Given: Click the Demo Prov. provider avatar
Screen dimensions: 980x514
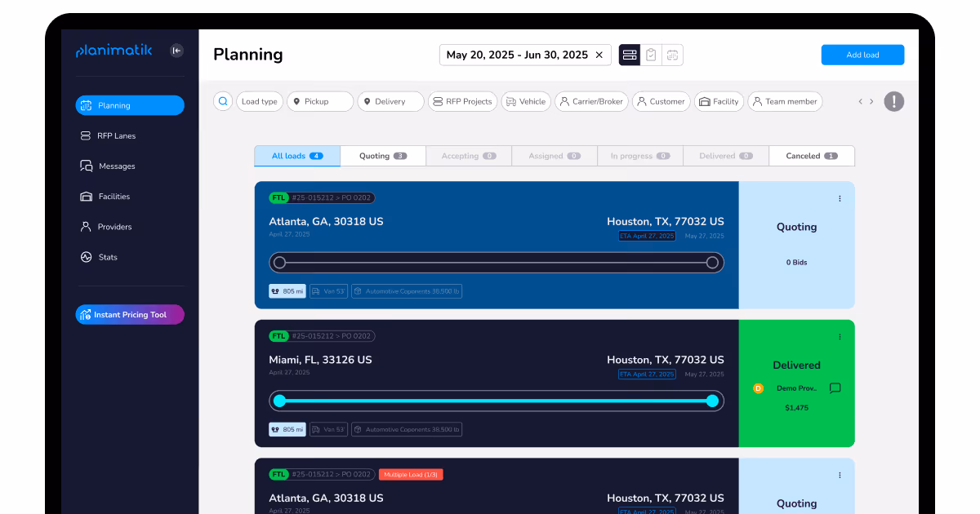Looking at the screenshot, I should (758, 388).
